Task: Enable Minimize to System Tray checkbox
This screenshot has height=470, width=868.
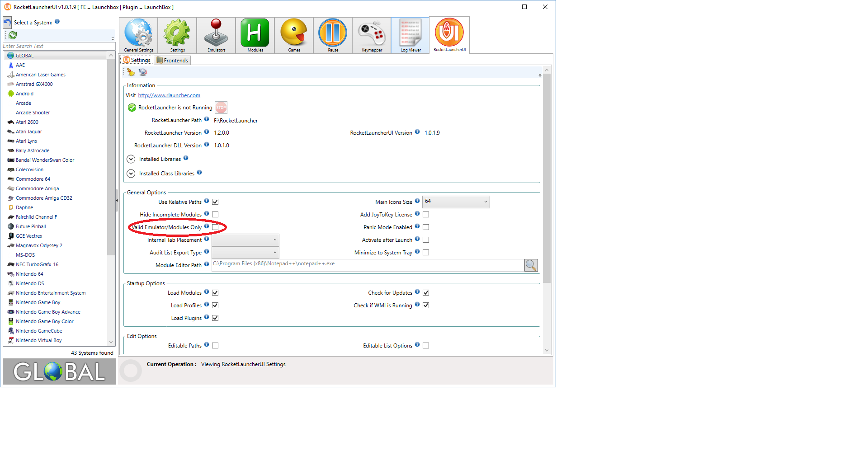Action: (426, 253)
